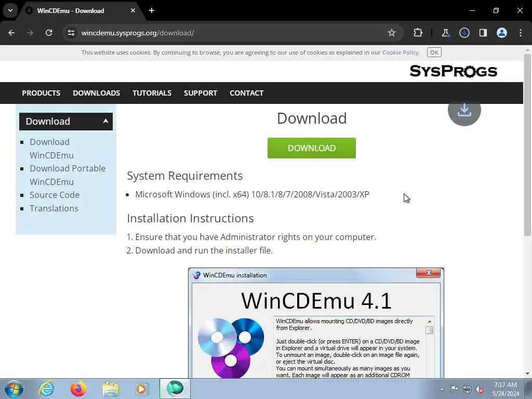Open the muted volume tray icon
Screen dimensions: 532x399
480,389
